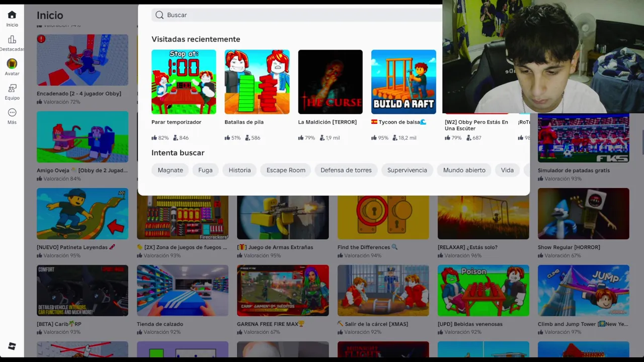
Task: Open Patineta Leyendas game thumbnail
Action: [x=83, y=214]
